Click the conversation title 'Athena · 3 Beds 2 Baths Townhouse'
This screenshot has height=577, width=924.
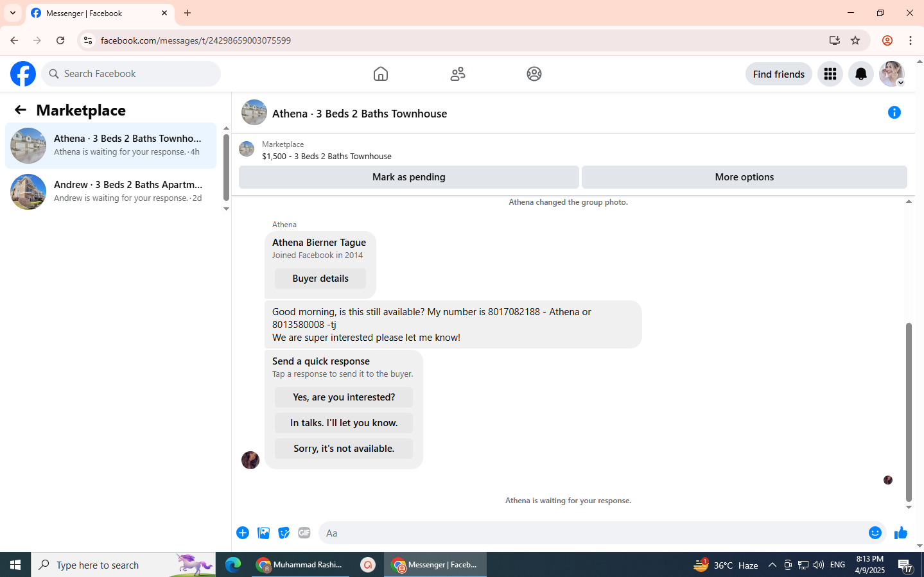click(x=360, y=114)
